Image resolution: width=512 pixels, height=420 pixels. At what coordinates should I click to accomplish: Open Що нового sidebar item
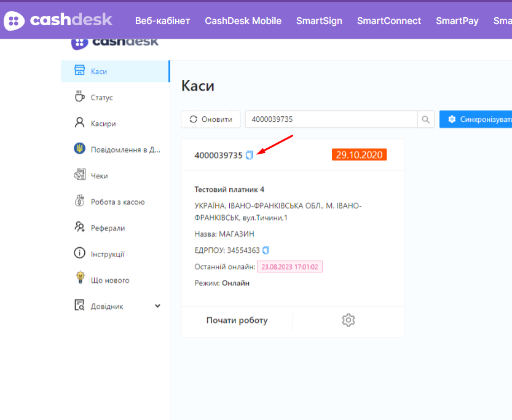110,280
